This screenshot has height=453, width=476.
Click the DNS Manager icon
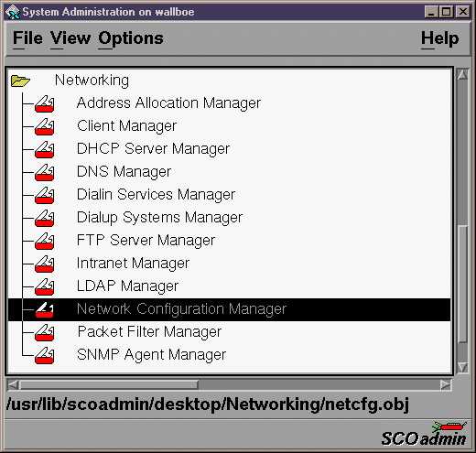[45, 172]
